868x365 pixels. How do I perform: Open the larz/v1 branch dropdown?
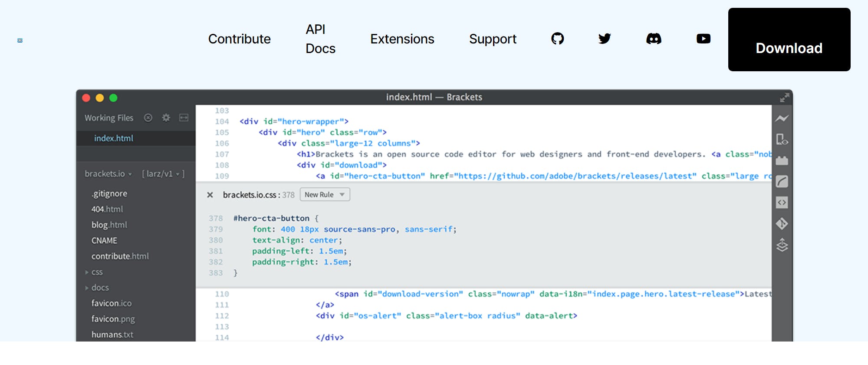click(163, 174)
